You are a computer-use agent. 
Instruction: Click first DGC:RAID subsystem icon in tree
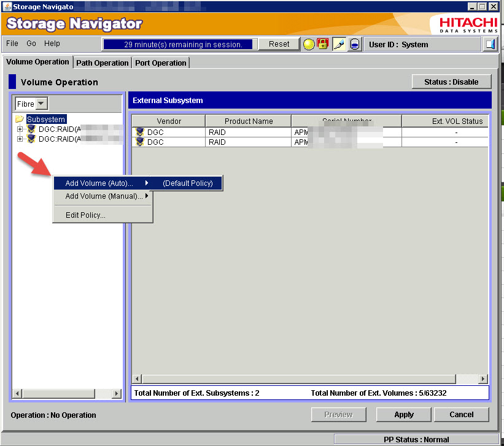31,129
